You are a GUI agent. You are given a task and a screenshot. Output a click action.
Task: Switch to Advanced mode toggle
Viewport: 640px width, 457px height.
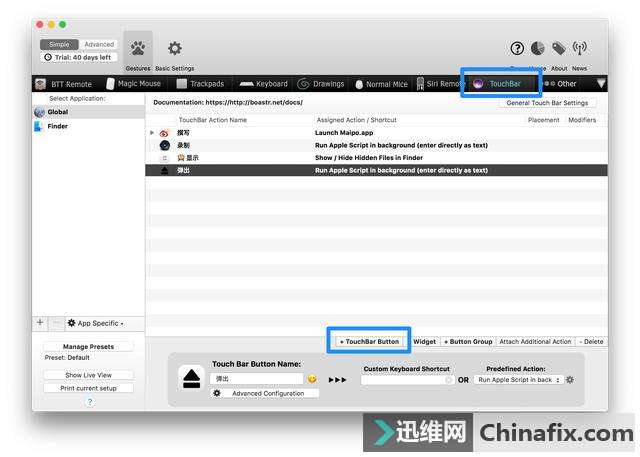99,44
